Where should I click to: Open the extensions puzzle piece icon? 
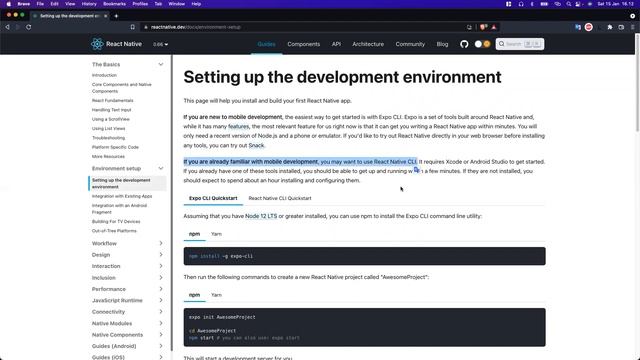[x=610, y=27]
